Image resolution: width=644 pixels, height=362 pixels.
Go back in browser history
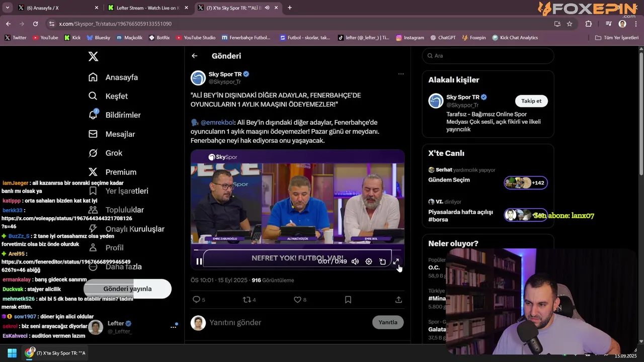click(8, 24)
